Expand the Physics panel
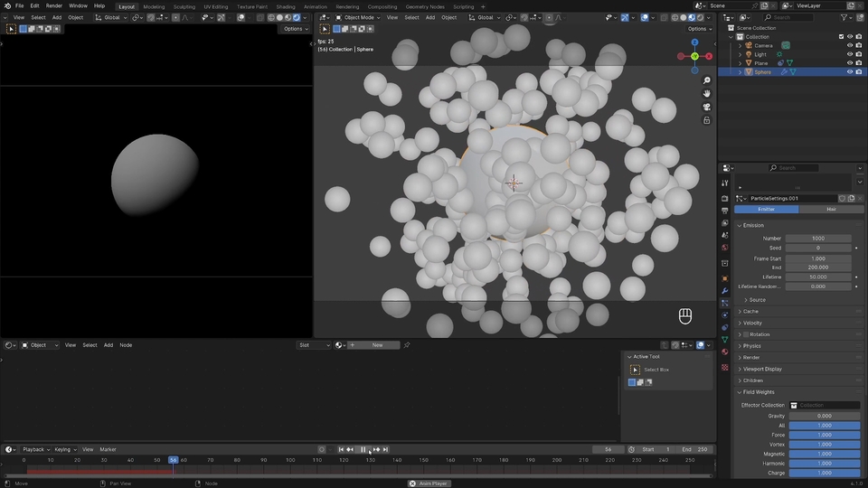This screenshot has height=488, width=868. 751,346
